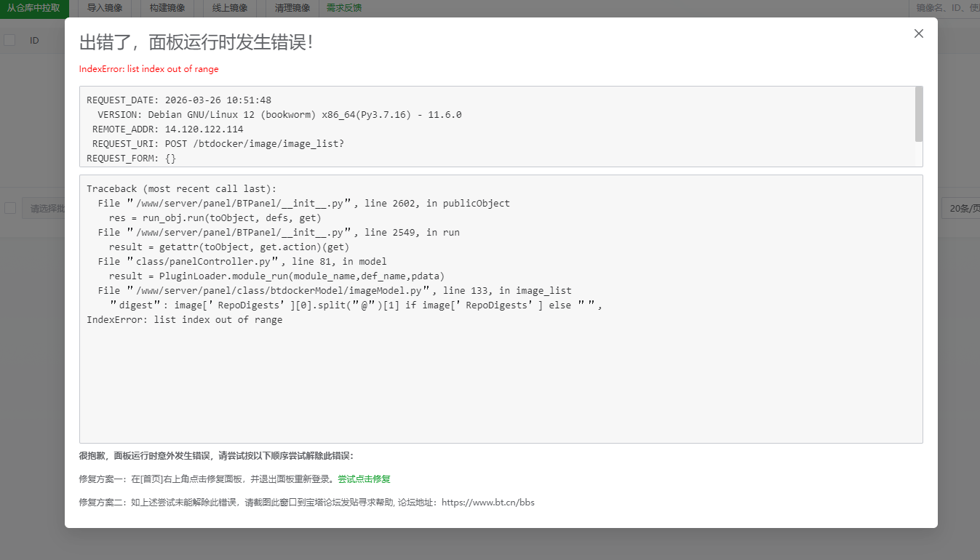Click the 修复方案一 instruction text
This screenshot has width=980, height=560.
(x=204, y=479)
